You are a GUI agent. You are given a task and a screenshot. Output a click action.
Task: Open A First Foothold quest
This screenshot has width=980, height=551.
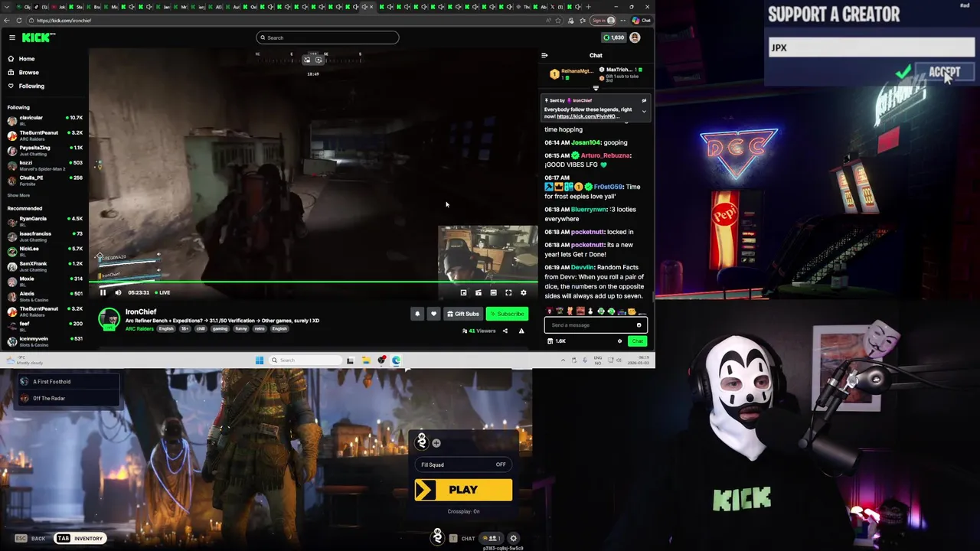point(69,382)
